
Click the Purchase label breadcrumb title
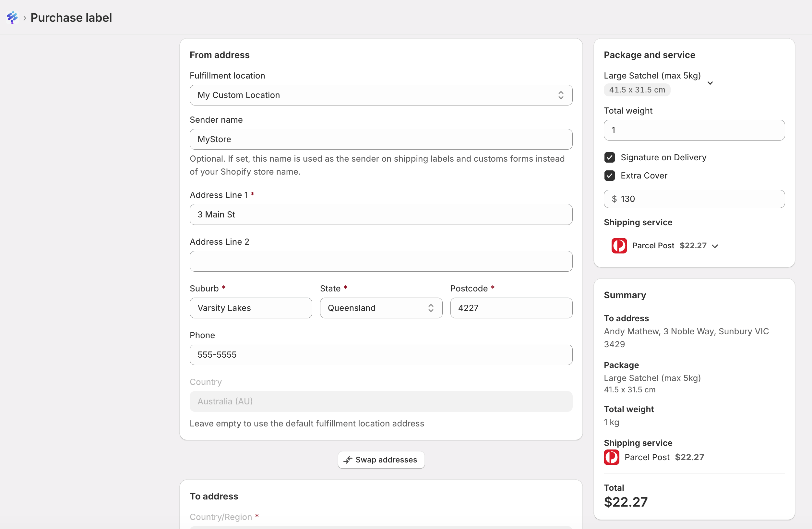(x=71, y=18)
